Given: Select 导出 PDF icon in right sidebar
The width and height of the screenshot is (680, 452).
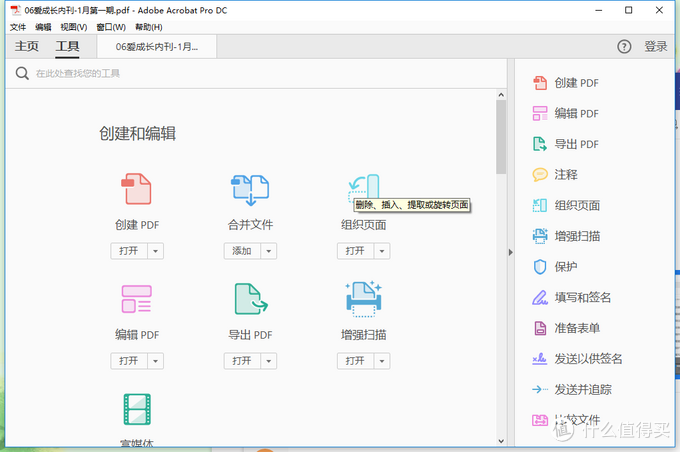Looking at the screenshot, I should click(x=540, y=144).
